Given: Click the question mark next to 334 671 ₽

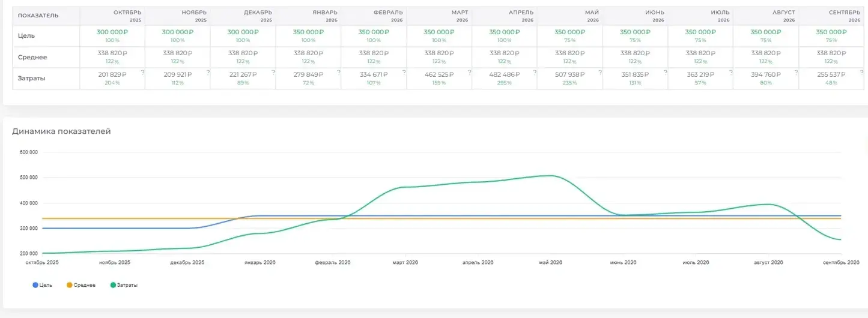Looking at the screenshot, I should [x=404, y=72].
